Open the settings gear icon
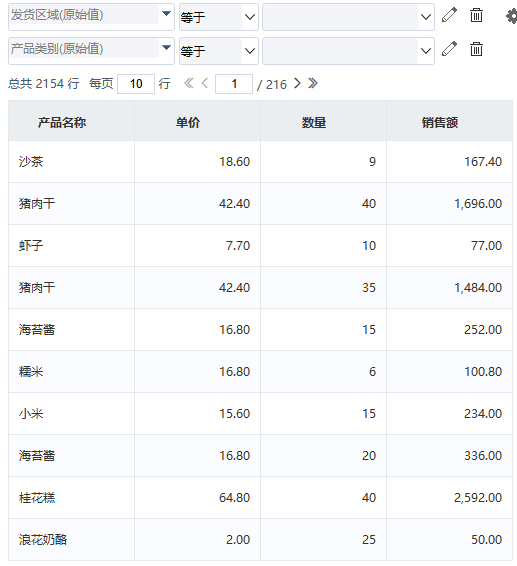The image size is (517, 566). 511,16
